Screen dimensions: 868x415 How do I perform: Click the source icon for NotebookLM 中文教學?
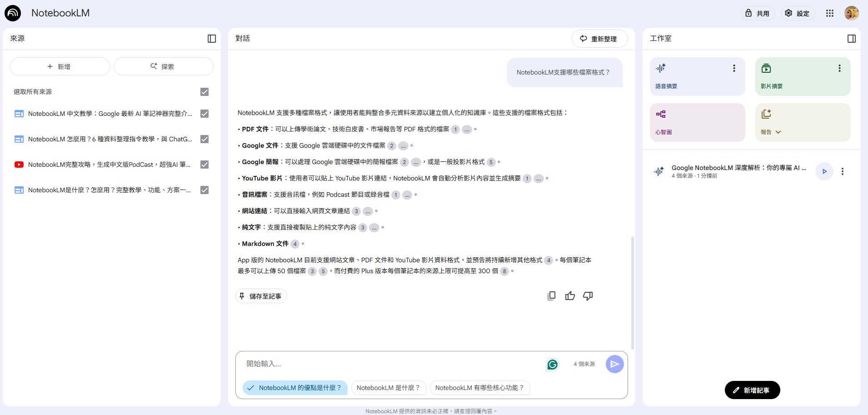[19, 114]
